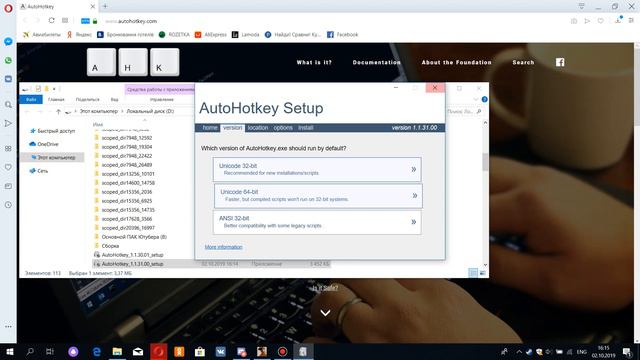Open bookmarks heart in Opera sidebar

point(8,167)
